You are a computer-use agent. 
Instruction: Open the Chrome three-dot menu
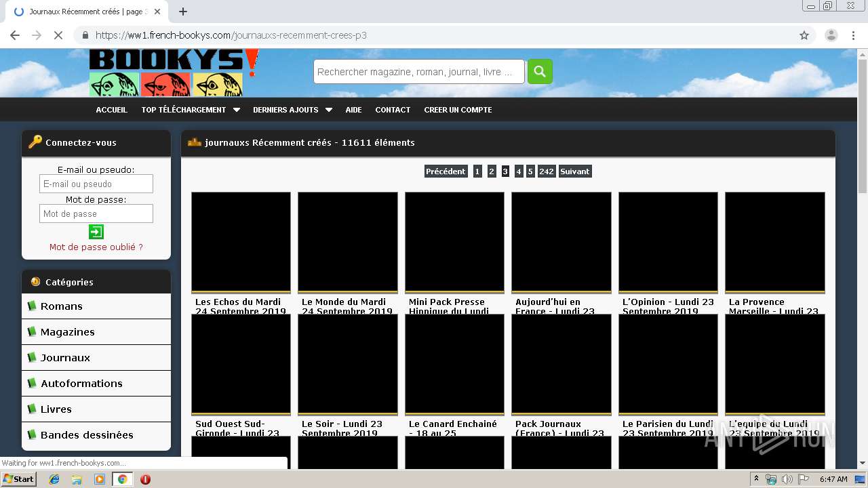click(x=853, y=35)
